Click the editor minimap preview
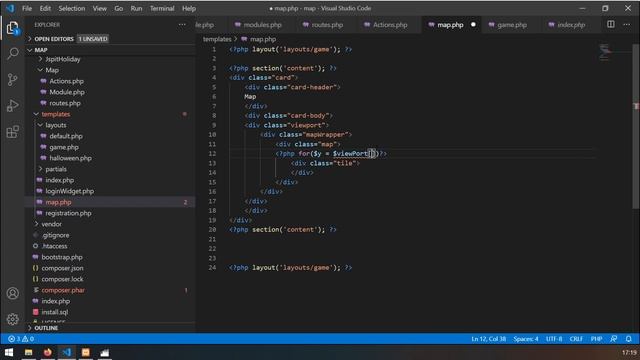 coord(605,52)
